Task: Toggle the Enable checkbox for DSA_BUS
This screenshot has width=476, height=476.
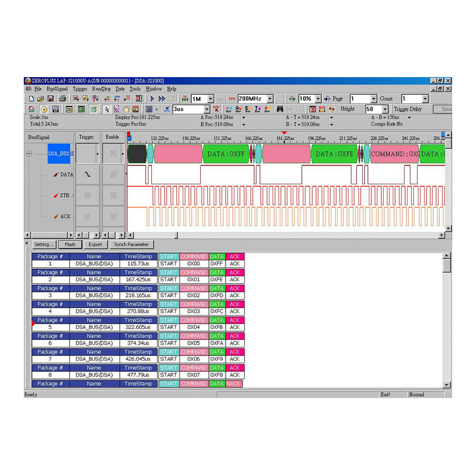Action: [113, 153]
